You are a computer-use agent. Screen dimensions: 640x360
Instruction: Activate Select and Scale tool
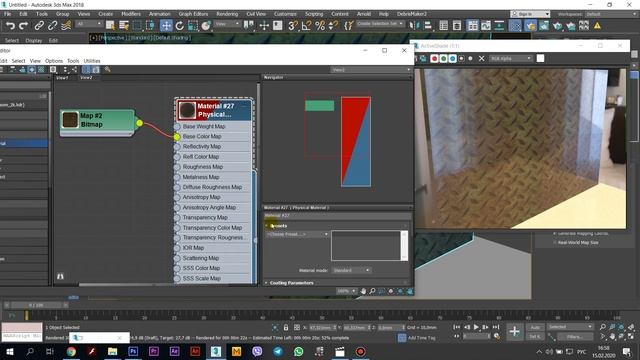[193, 26]
